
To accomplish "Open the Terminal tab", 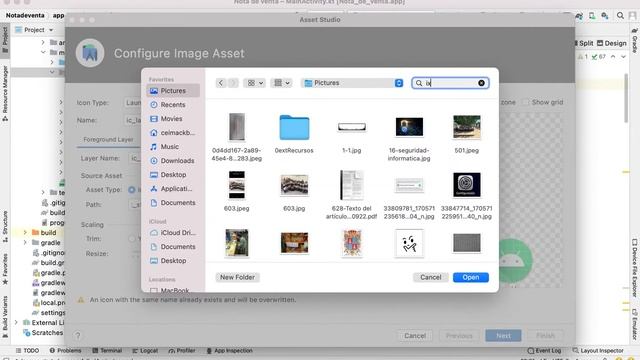I will (x=107, y=351).
